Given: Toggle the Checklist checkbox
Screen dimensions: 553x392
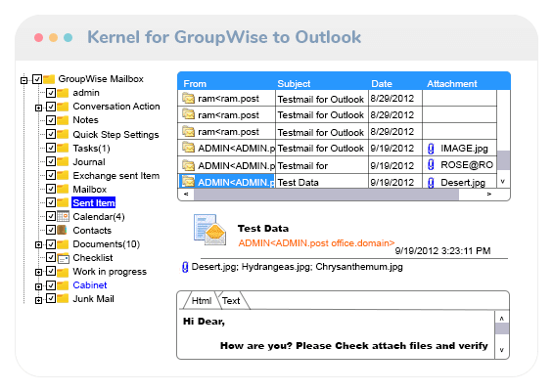Looking at the screenshot, I should [51, 257].
